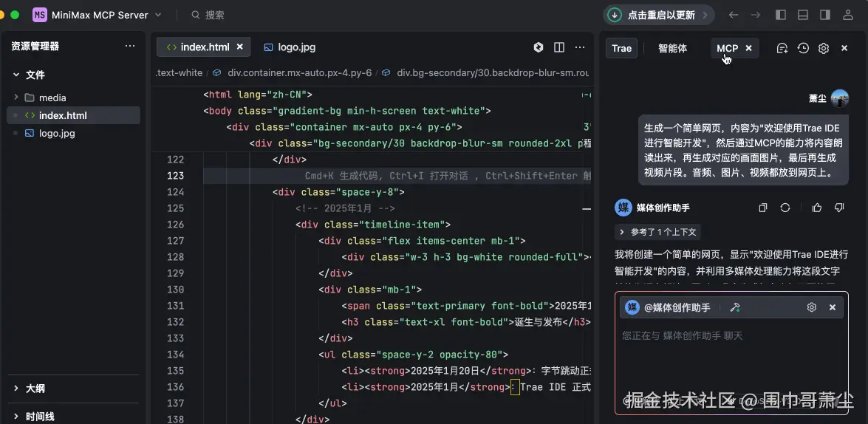Click the ul space-y-2 line 134
The width and height of the screenshot is (868, 424).
(x=413, y=355)
